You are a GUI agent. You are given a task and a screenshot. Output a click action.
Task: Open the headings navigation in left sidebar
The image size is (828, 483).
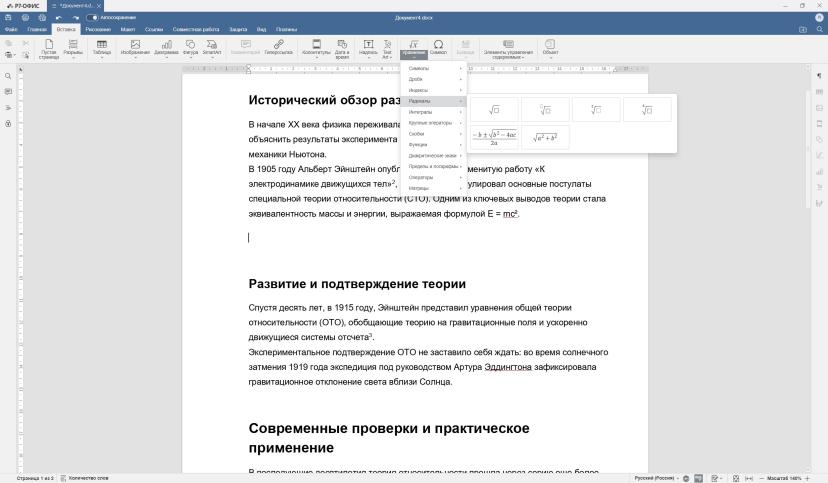(x=8, y=108)
